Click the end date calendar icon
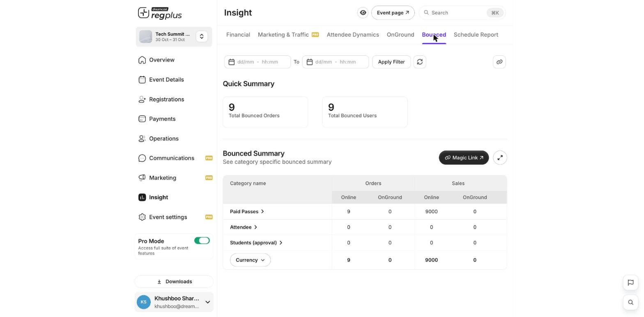The width and height of the screenshot is (644, 317). [x=310, y=62]
